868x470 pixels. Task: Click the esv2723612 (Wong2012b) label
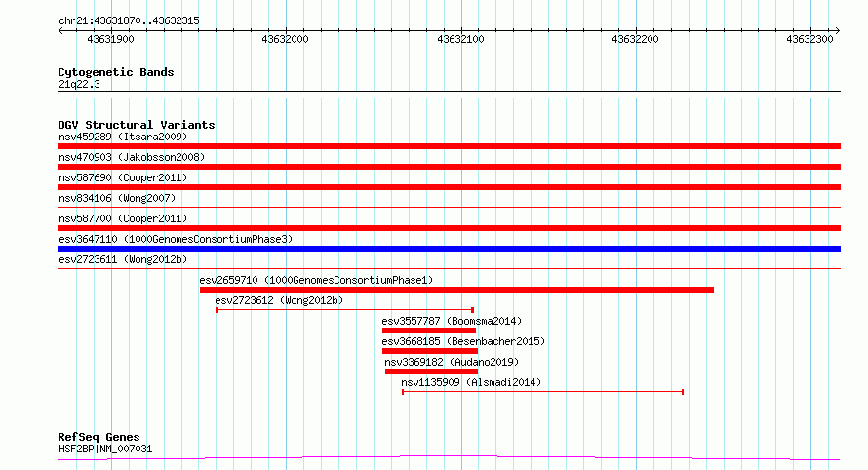279,300
